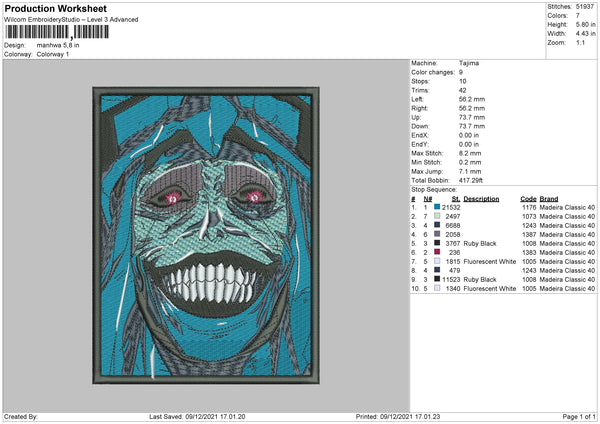Image resolution: width=600 pixels, height=424 pixels.
Task: Click the Total Bobbin value '417.29ft'
Action: [x=471, y=180]
